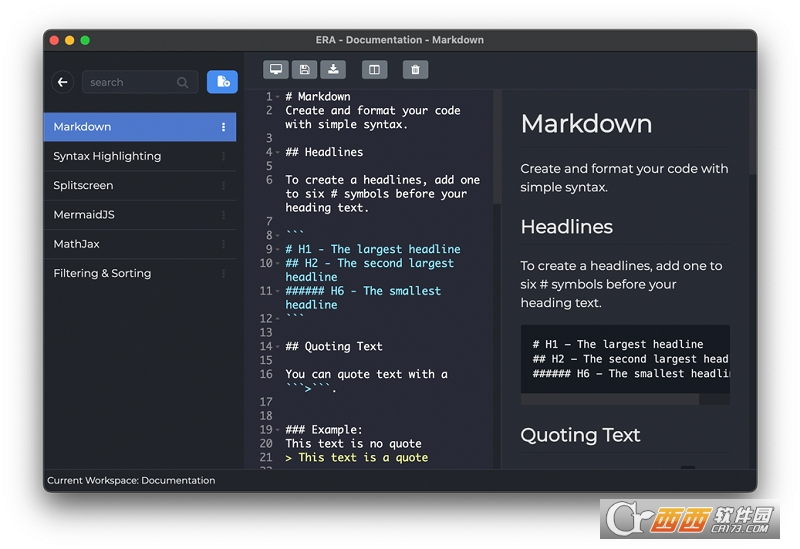
Task: Toggle the splitscreen columns icon
Action: pyautogui.click(x=374, y=69)
